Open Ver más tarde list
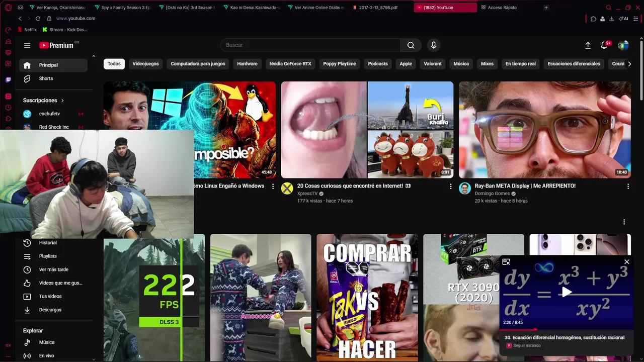 53,269
